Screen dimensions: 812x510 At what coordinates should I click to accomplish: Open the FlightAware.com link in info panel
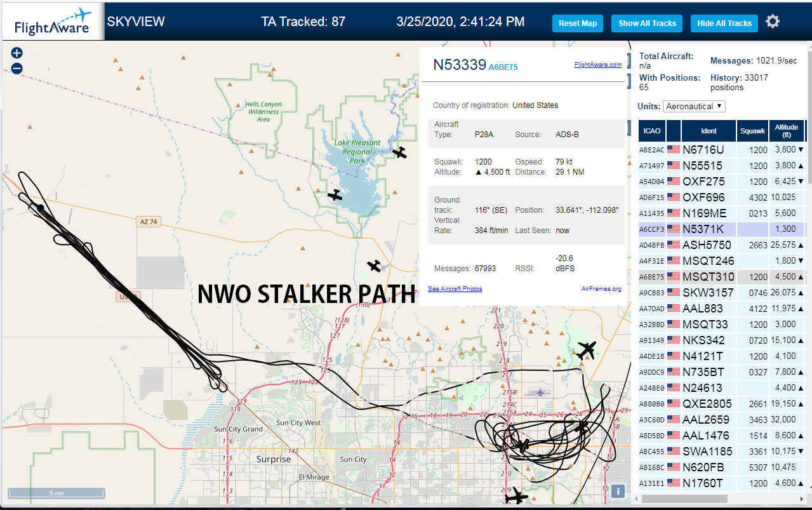[x=598, y=65]
